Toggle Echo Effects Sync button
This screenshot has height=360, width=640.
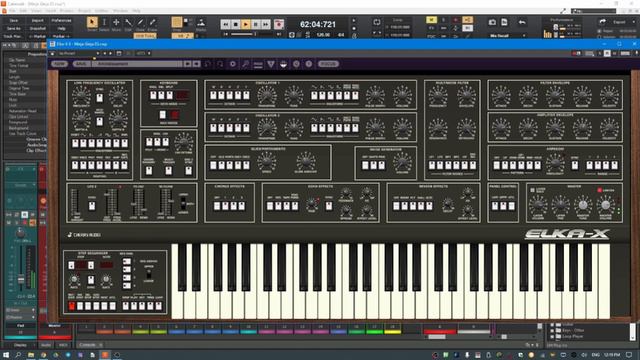(x=329, y=206)
